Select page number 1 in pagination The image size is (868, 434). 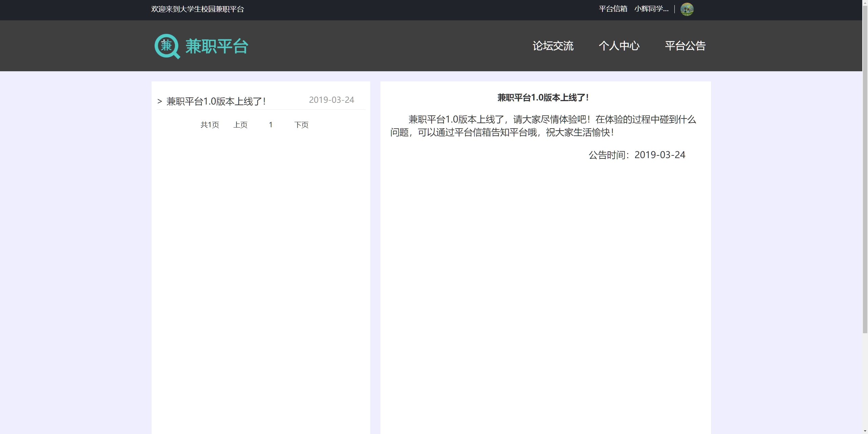(x=271, y=125)
